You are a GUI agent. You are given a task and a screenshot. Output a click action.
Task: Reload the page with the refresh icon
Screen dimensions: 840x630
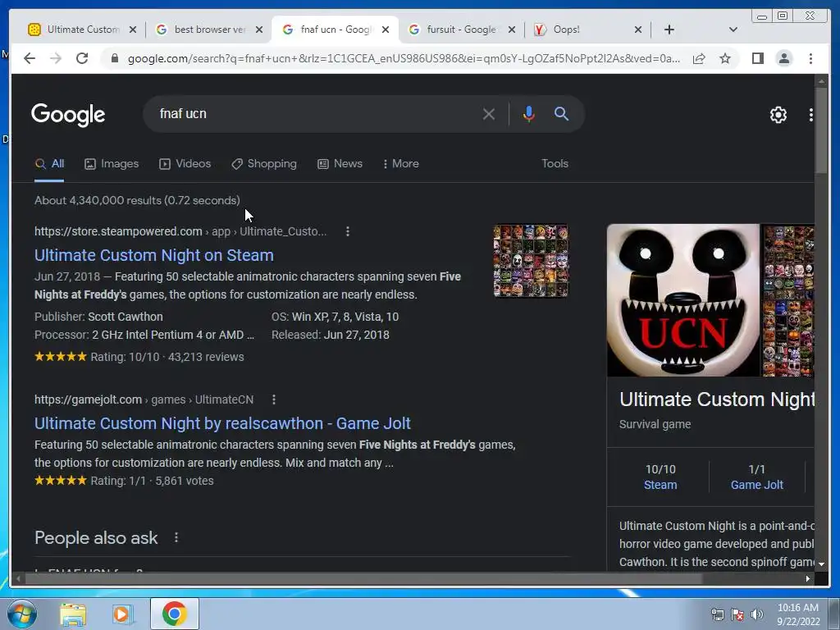click(82, 58)
